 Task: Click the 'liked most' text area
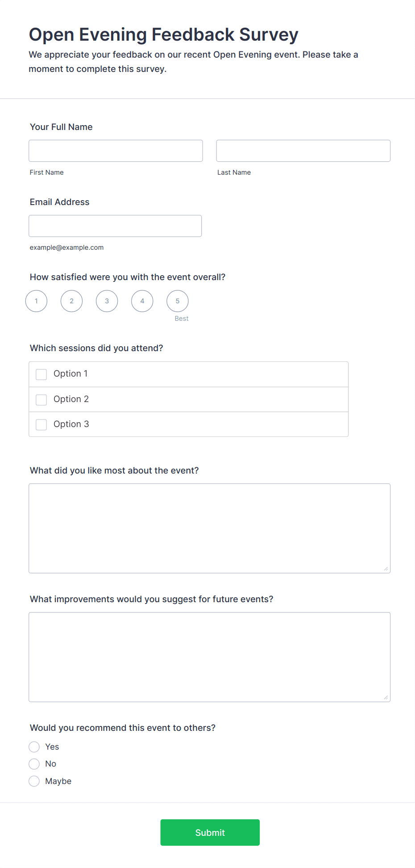(x=209, y=528)
